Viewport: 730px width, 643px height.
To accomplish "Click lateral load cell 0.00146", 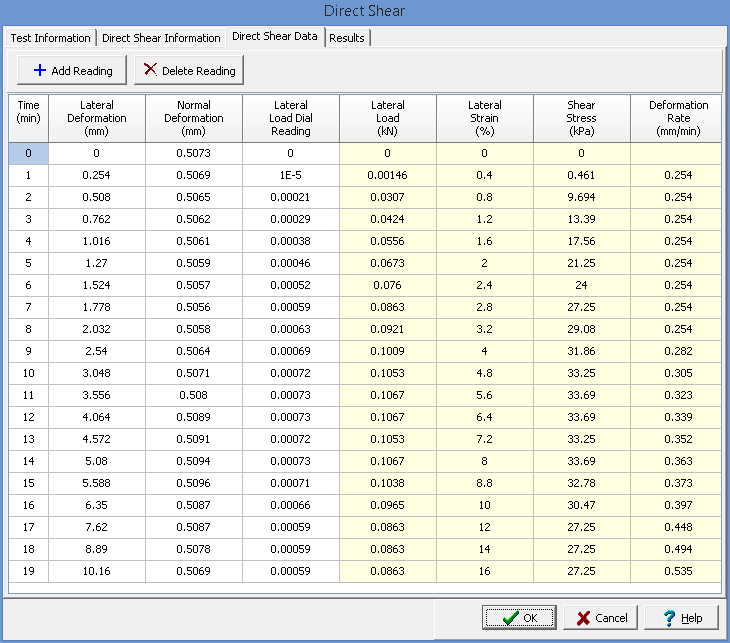I will coord(388,175).
